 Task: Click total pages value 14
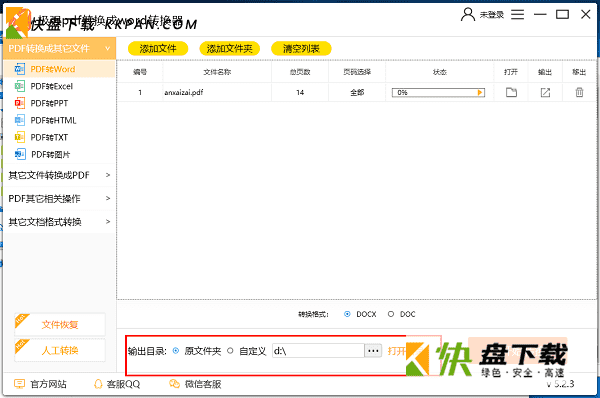300,93
